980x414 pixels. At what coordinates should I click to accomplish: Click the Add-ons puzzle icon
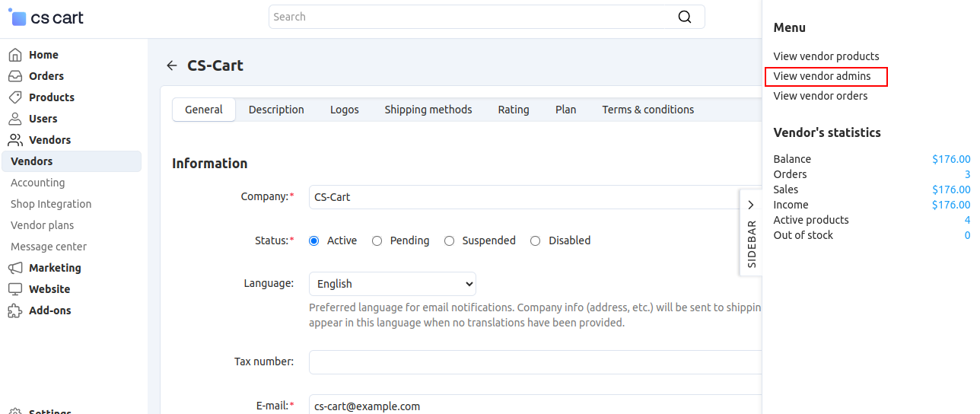15,310
